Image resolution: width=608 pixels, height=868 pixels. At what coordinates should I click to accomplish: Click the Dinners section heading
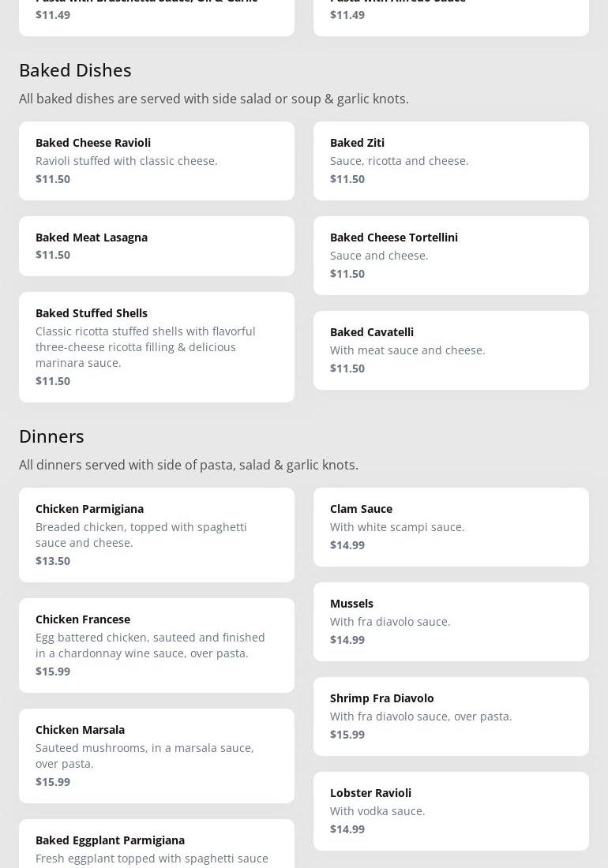(x=51, y=436)
